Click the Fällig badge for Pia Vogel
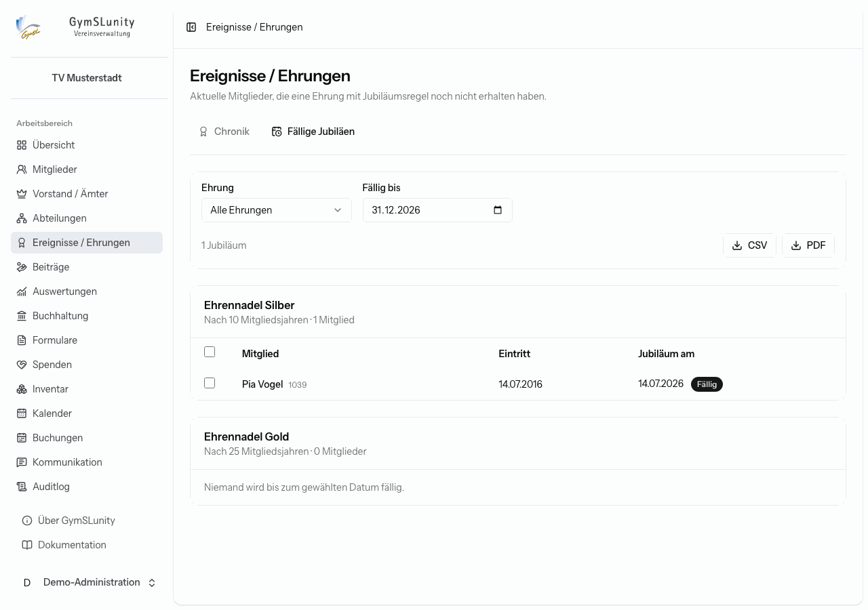 pos(707,384)
